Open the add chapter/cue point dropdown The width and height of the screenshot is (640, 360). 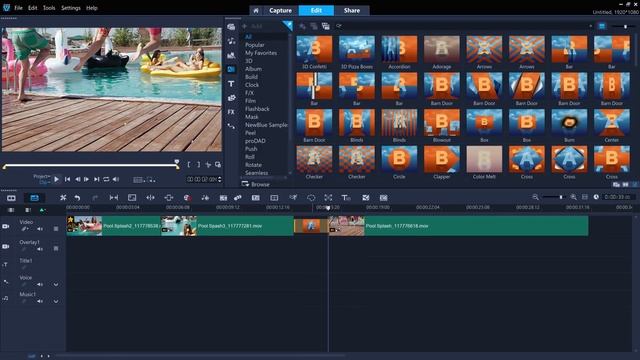pos(42,210)
